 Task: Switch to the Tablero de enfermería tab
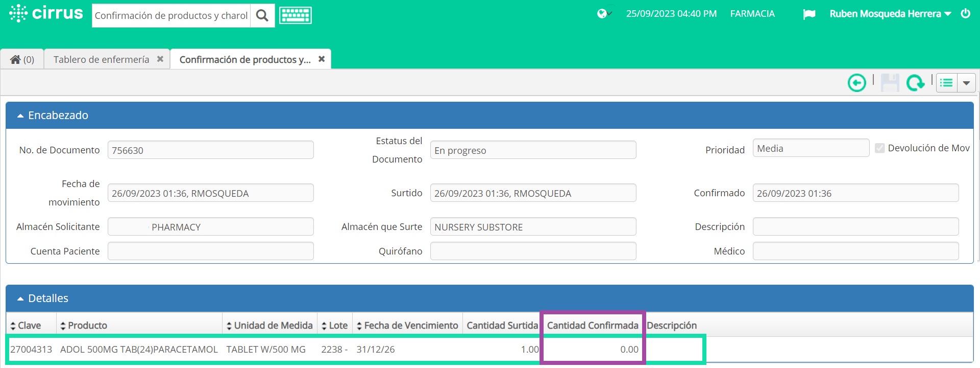[102, 60]
